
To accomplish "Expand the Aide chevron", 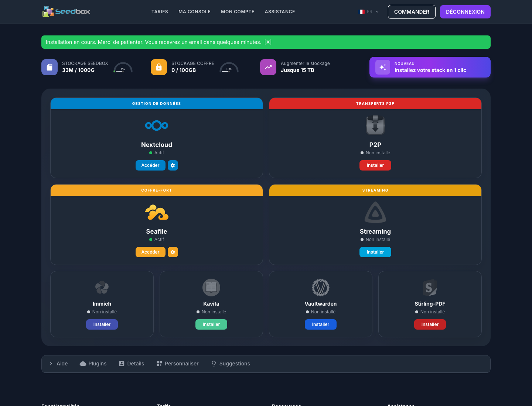I will tap(51, 364).
